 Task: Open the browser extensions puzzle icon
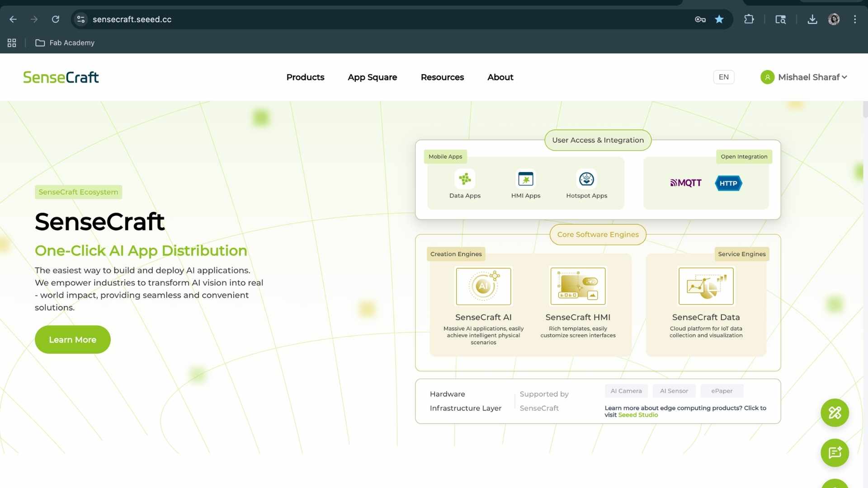click(x=749, y=19)
